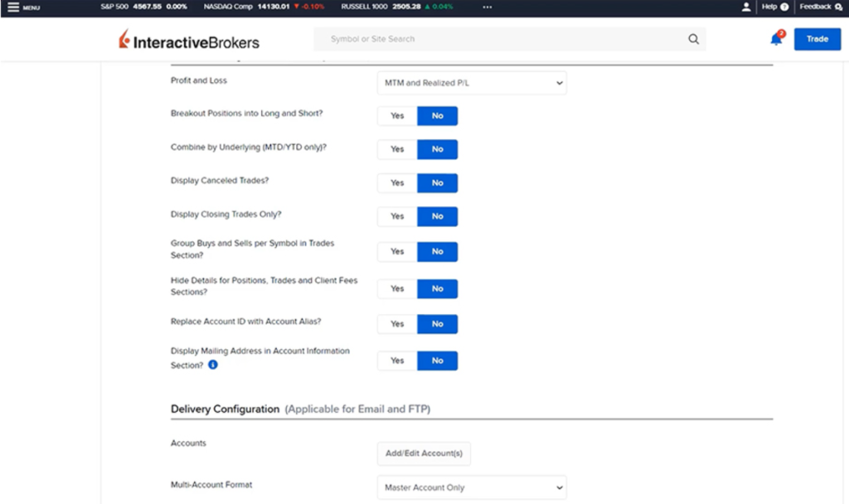The image size is (849, 504).
Task: Click the Help question mark icon
Action: (x=784, y=7)
